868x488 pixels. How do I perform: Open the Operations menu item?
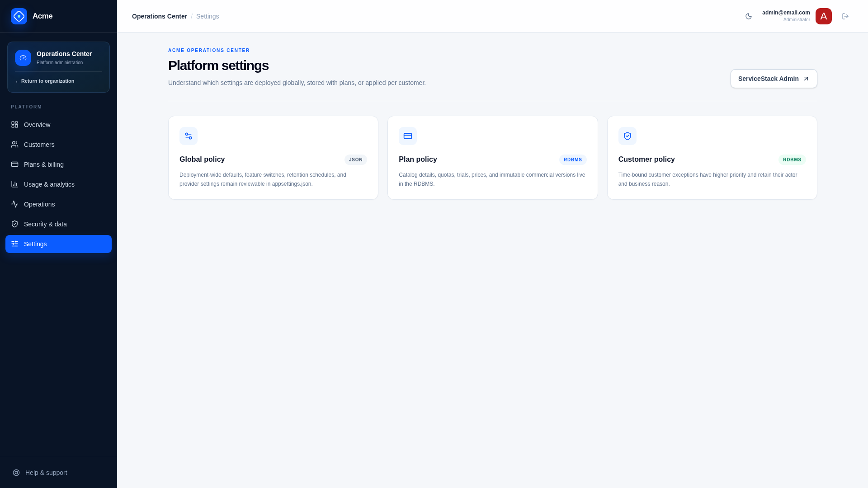[58, 204]
